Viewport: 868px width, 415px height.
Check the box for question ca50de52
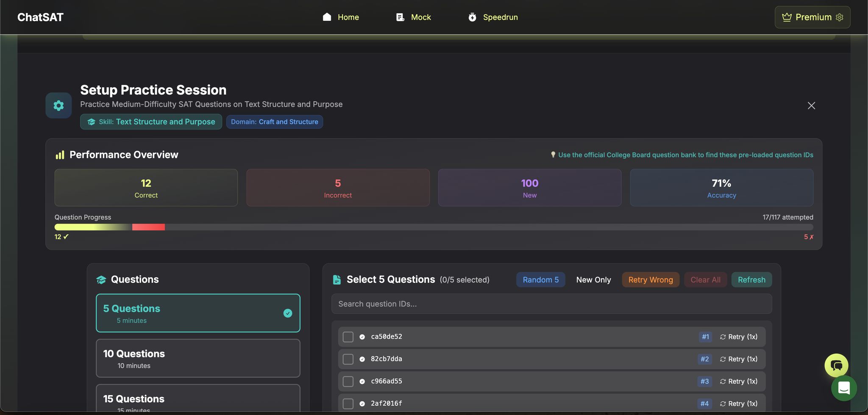tap(348, 337)
